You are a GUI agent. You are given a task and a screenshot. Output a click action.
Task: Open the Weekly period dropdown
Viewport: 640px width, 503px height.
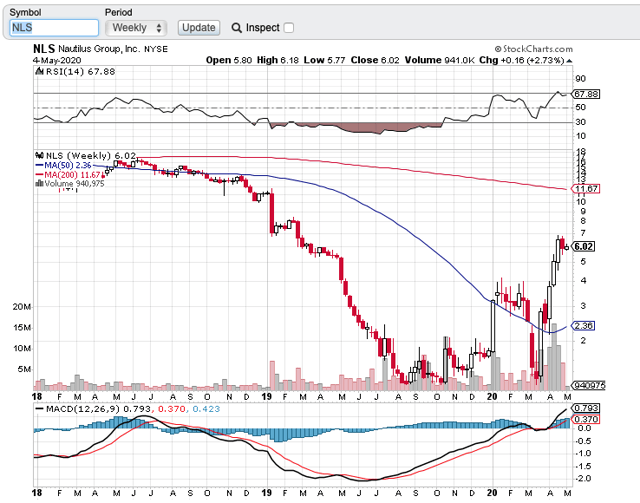[136, 28]
